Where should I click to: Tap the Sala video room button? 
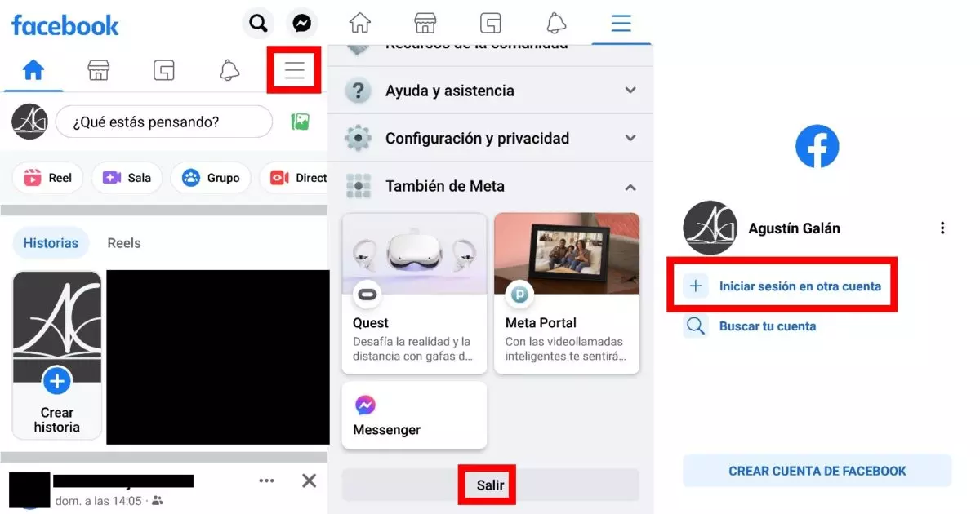tap(127, 178)
